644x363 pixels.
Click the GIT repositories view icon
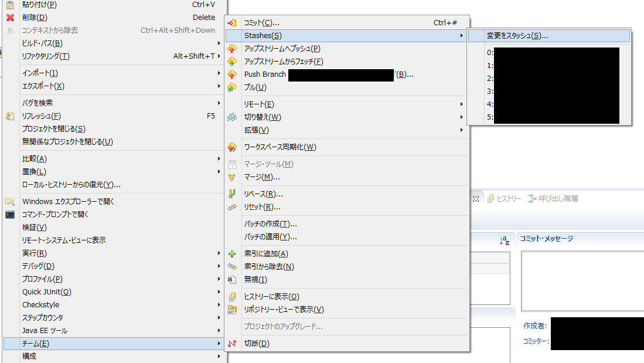coord(232,310)
